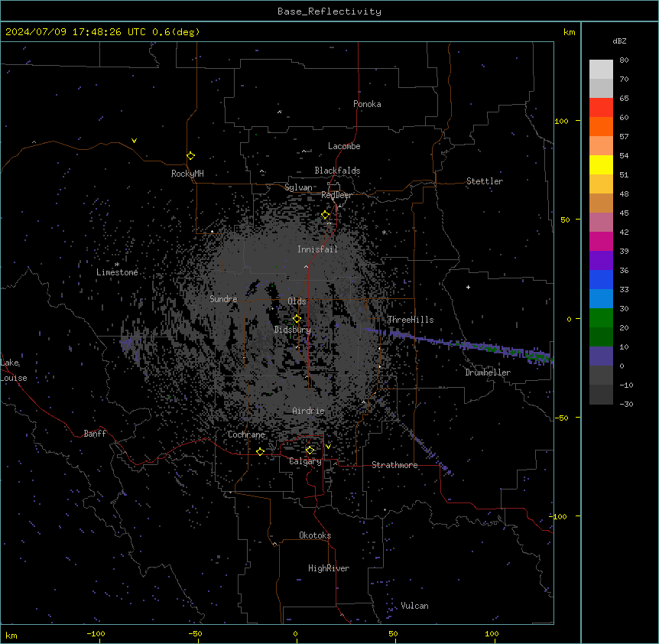This screenshot has width=659, height=644.
Task: Click the Sundre city label
Action: (x=223, y=299)
